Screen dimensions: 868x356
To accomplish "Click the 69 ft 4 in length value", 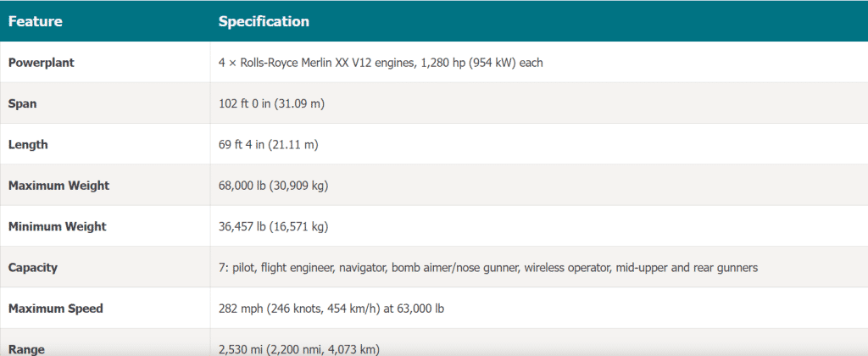I will (x=268, y=145).
